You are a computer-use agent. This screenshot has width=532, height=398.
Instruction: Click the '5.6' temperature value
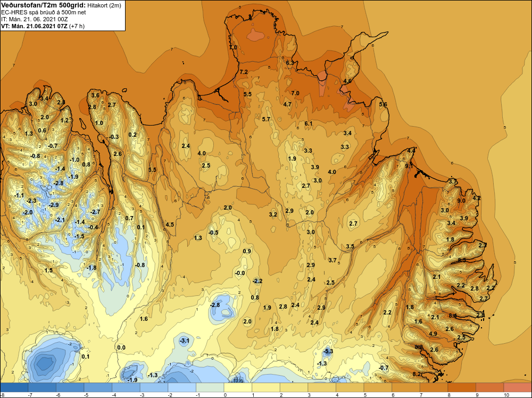tap(383, 104)
